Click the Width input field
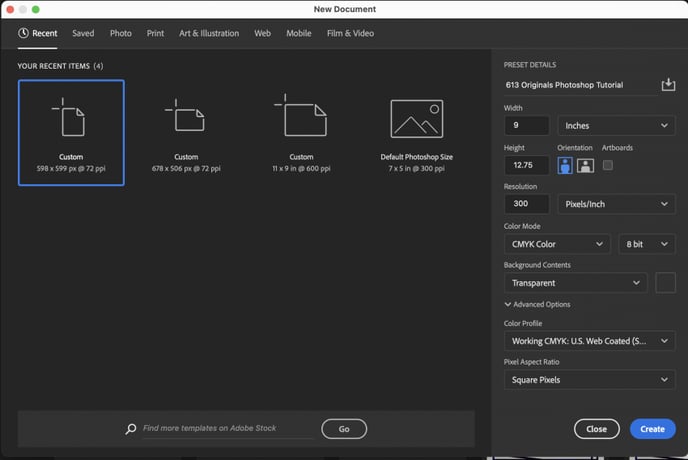The image size is (688, 460). [x=527, y=126]
